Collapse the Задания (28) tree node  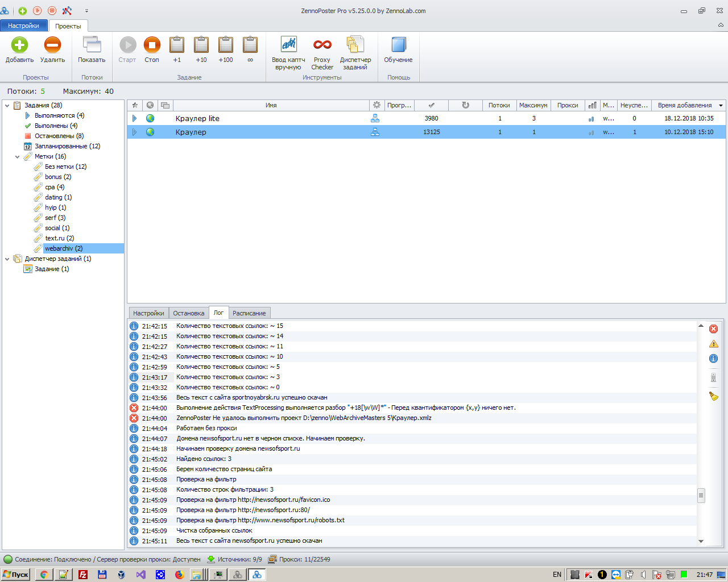point(7,106)
